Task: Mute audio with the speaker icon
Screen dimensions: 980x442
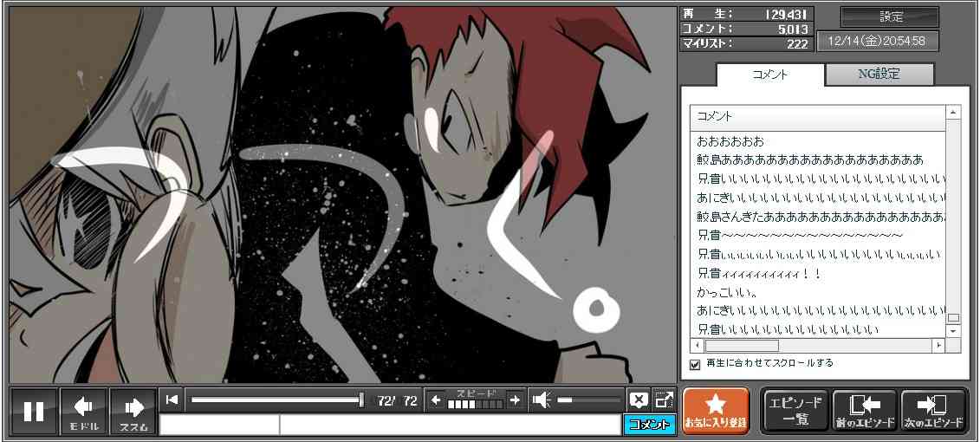Action: 542,400
